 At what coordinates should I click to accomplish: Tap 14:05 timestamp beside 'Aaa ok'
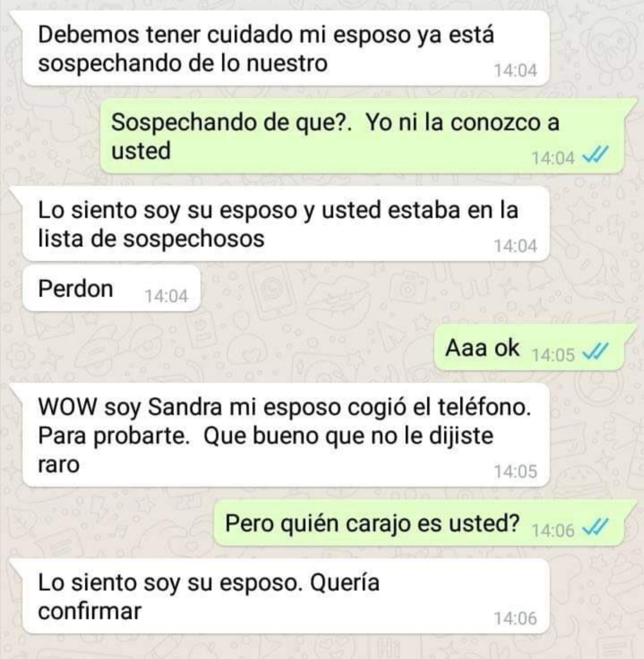coord(553,355)
